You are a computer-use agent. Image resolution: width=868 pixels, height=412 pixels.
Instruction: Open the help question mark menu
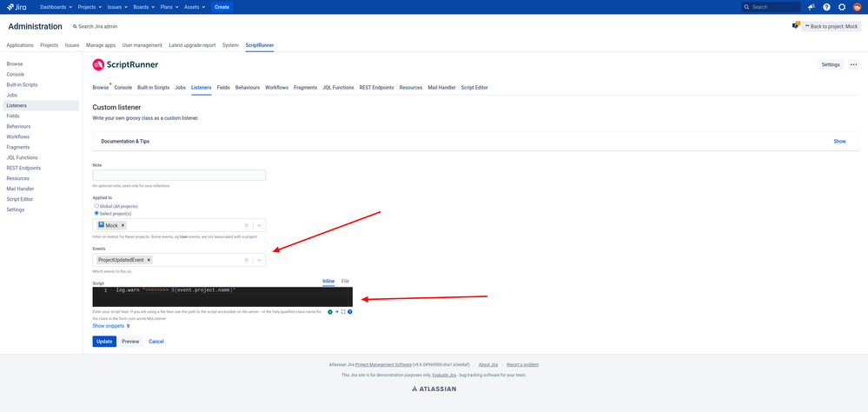pos(826,7)
